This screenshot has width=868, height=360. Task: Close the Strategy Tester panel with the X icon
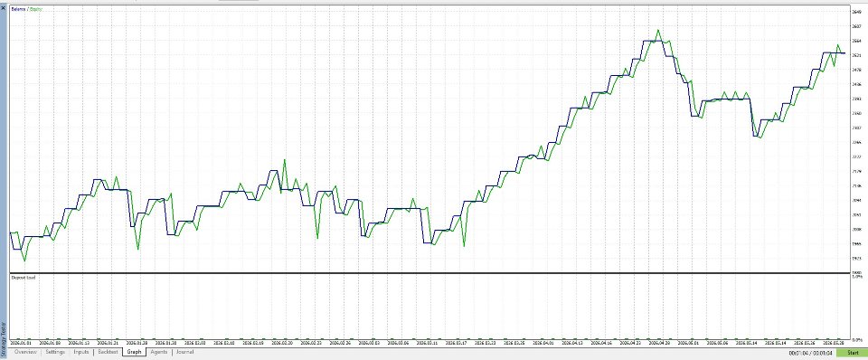tap(3, 8)
